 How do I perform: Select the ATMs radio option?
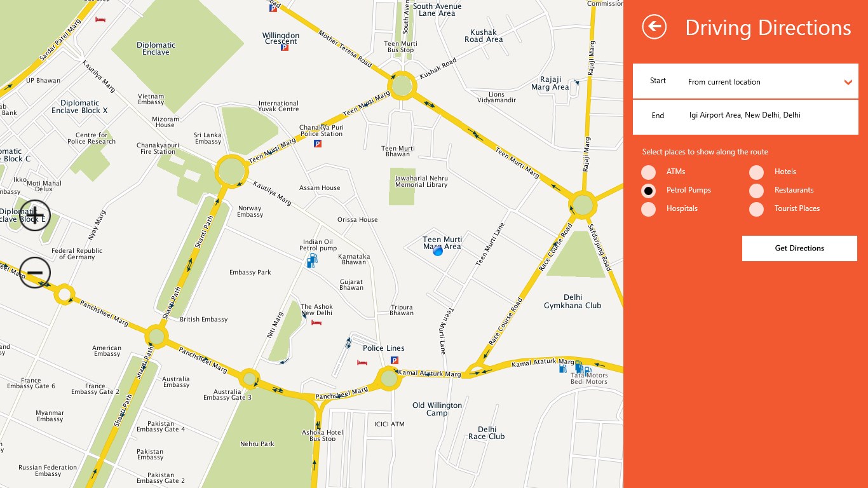[x=648, y=172]
